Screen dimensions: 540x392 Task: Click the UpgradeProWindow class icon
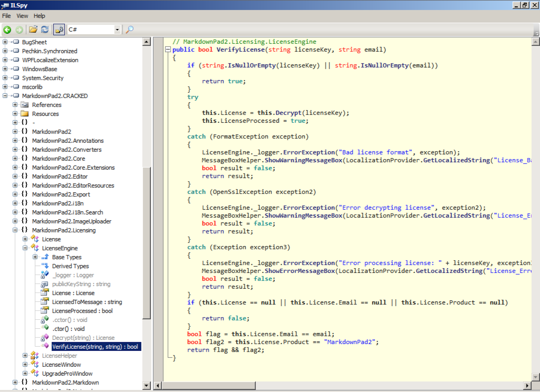coord(35,373)
